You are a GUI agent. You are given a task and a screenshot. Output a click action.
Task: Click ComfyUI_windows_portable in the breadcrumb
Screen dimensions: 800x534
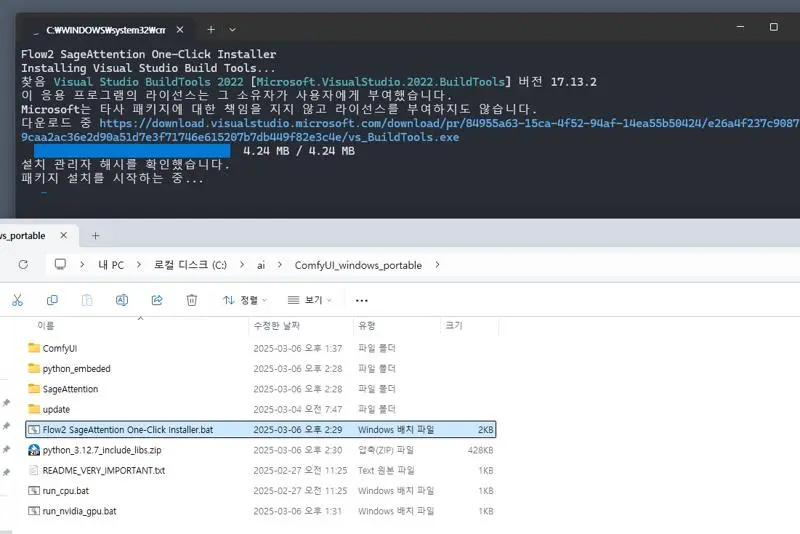[x=358, y=265]
